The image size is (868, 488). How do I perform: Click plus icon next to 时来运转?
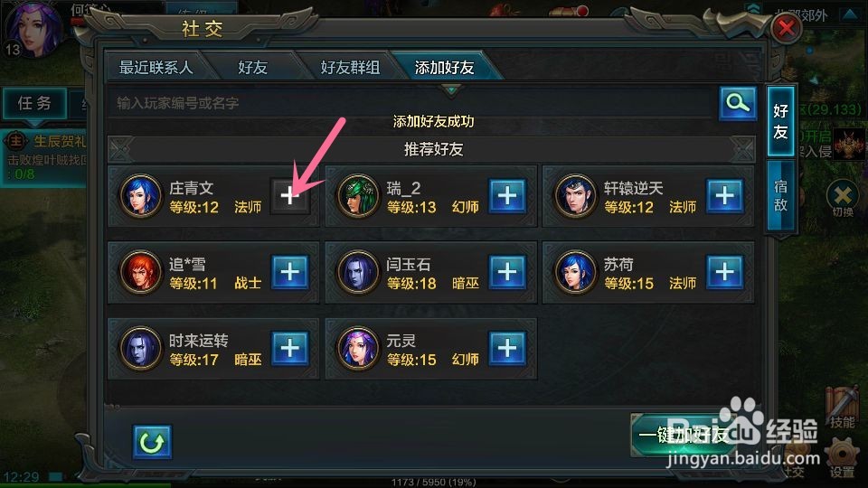(x=290, y=349)
